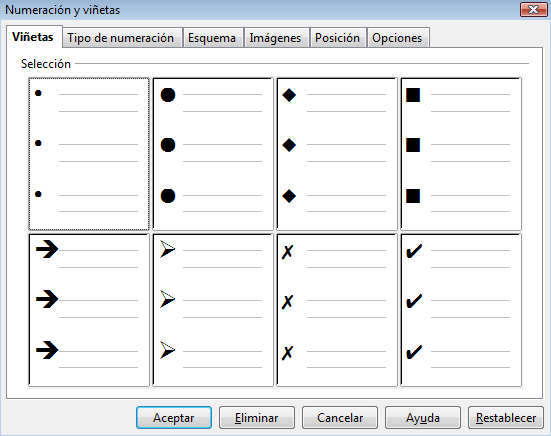The image size is (551, 436).
Task: Switch to the Tipo de numeración tab
Action: pos(121,38)
